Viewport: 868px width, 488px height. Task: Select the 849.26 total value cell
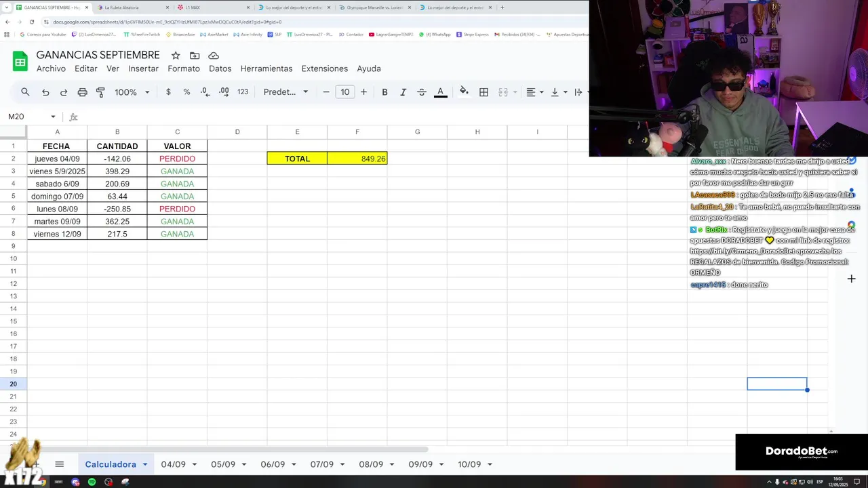tap(357, 159)
